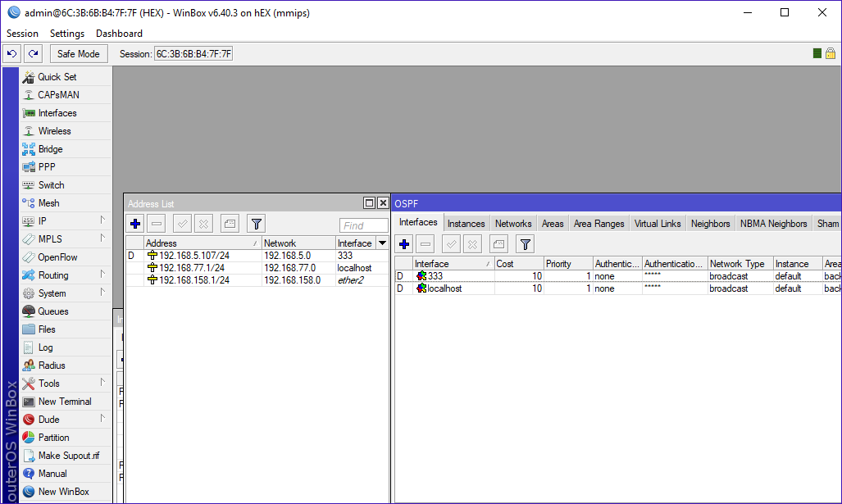Switch to OSPF Networks tab
842x504 pixels.
513,224
